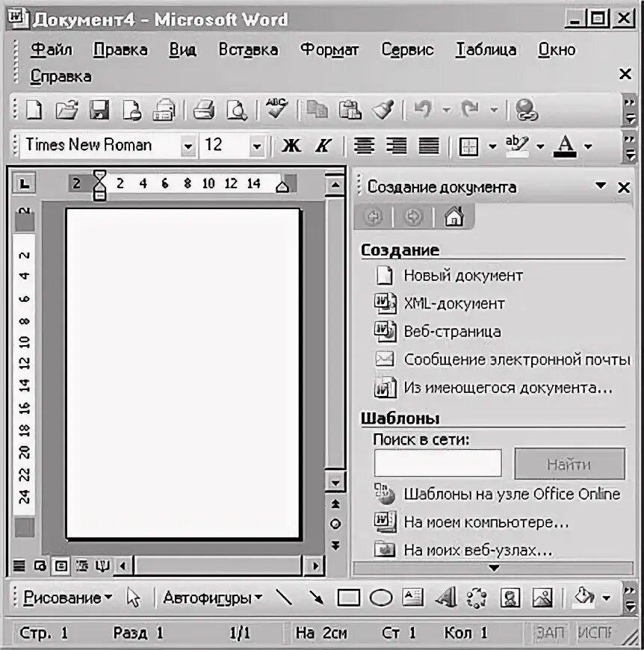Click the Redo arrow icon
This screenshot has width=644, height=650.
471,109
